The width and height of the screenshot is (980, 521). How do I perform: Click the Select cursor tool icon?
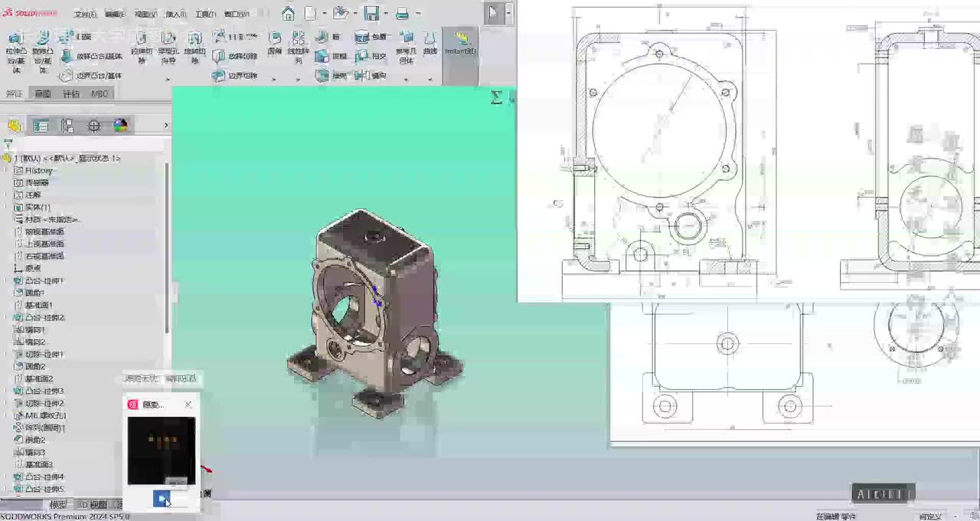pos(493,12)
